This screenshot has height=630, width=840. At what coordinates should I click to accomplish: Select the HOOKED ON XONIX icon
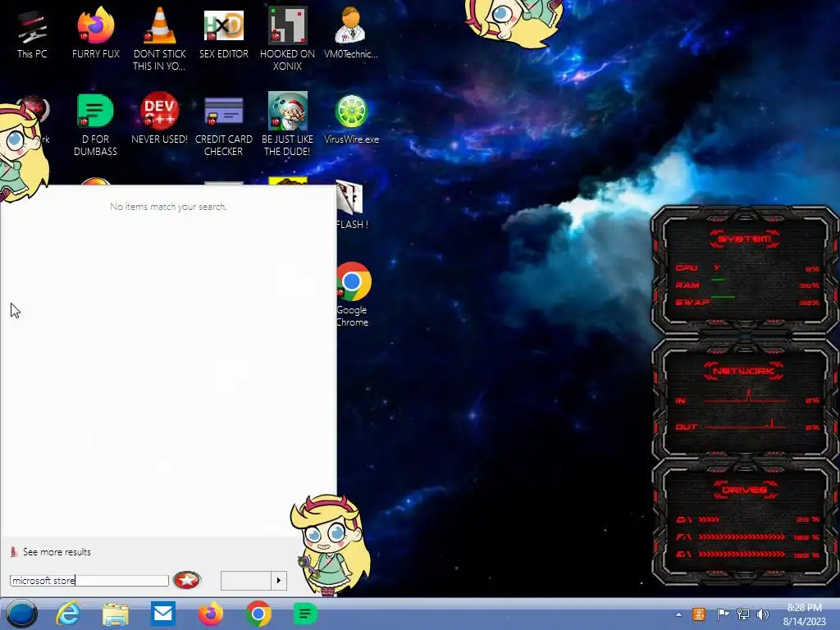(x=287, y=39)
